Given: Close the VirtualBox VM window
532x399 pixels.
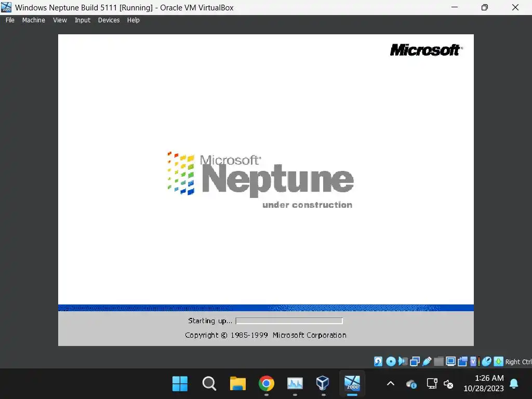Looking at the screenshot, I should [x=515, y=7].
